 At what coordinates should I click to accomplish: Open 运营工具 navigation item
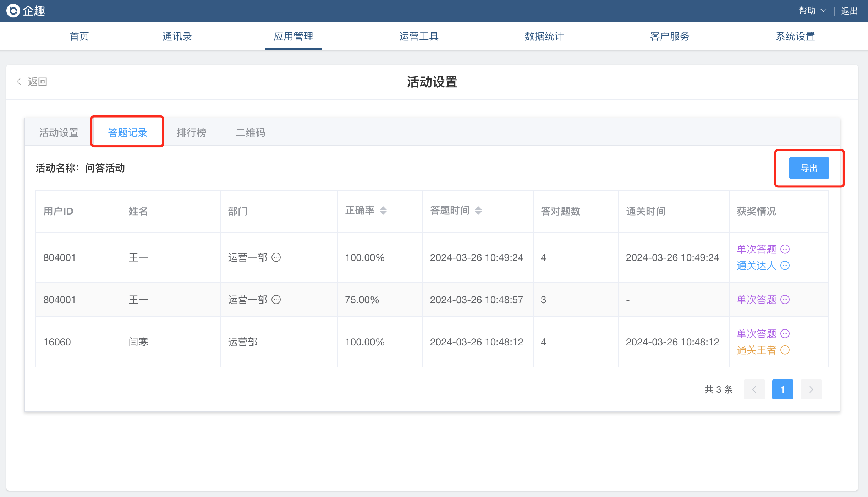419,36
